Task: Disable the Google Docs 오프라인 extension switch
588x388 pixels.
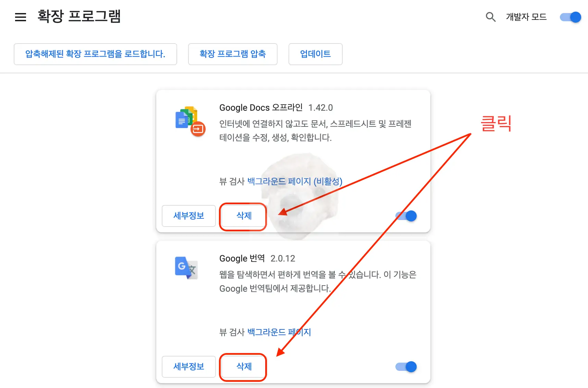Action: tap(406, 216)
